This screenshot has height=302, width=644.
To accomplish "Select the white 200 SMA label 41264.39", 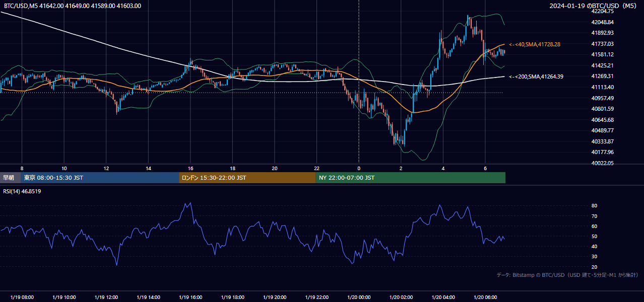I will tap(536, 77).
